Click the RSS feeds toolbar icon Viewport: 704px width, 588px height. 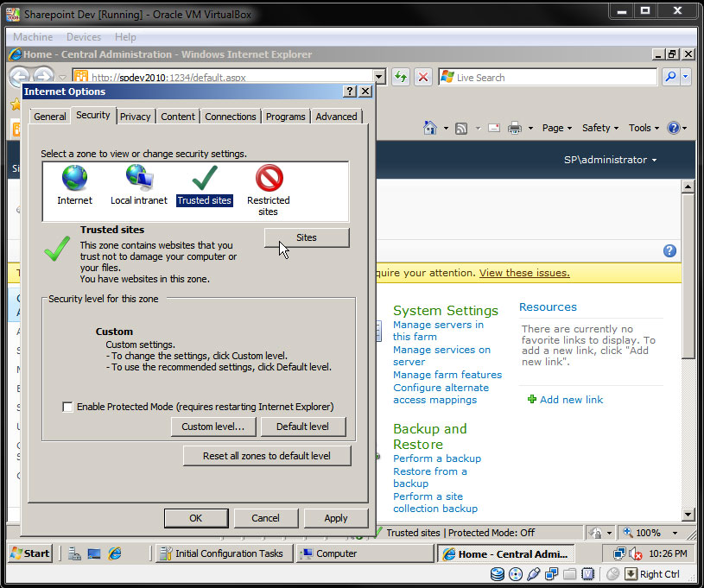pyautogui.click(x=461, y=129)
